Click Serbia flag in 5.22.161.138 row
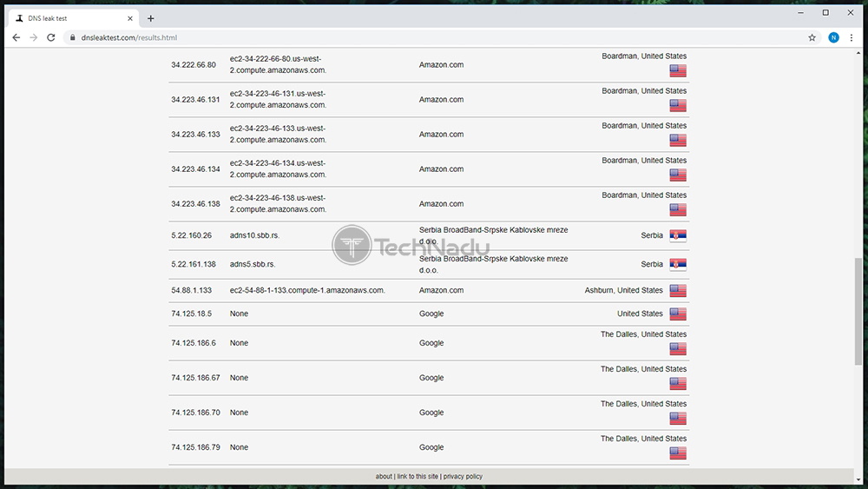The height and width of the screenshot is (489, 868). click(x=678, y=265)
